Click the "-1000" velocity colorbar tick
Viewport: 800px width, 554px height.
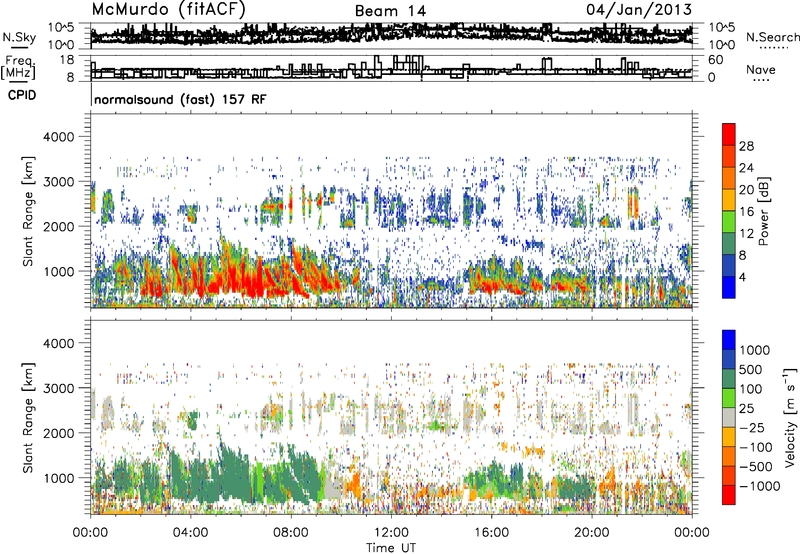tap(759, 486)
